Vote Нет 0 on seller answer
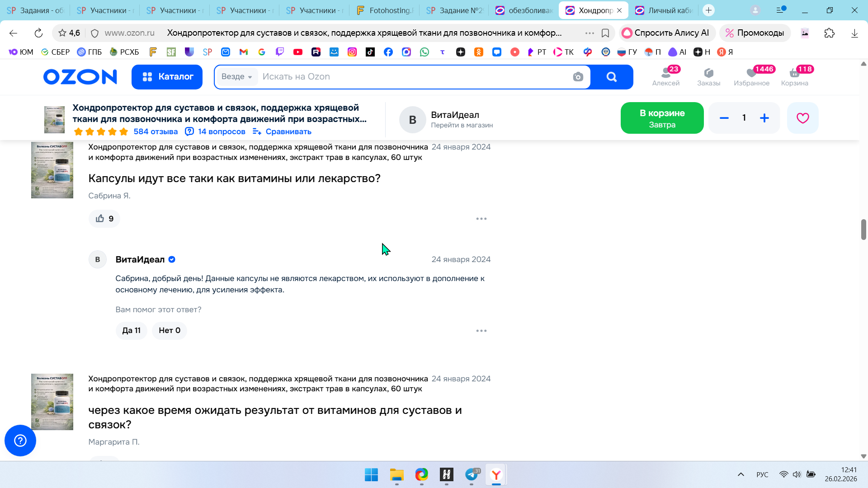This screenshot has height=488, width=868. (170, 331)
